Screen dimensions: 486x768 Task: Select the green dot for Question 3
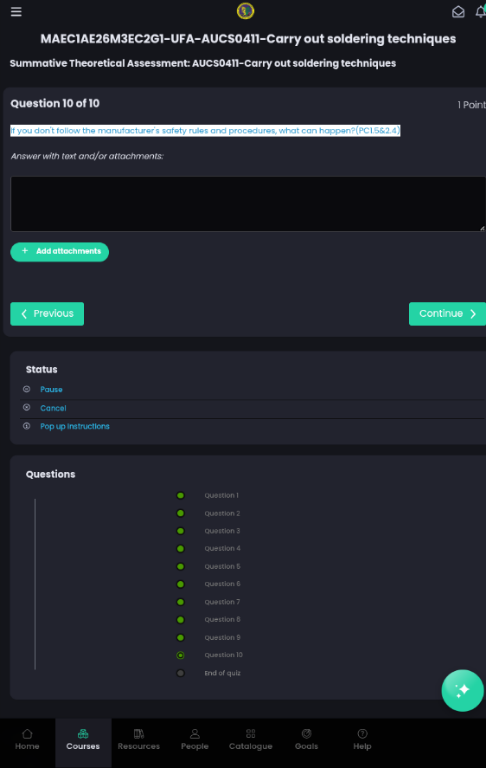(x=180, y=531)
